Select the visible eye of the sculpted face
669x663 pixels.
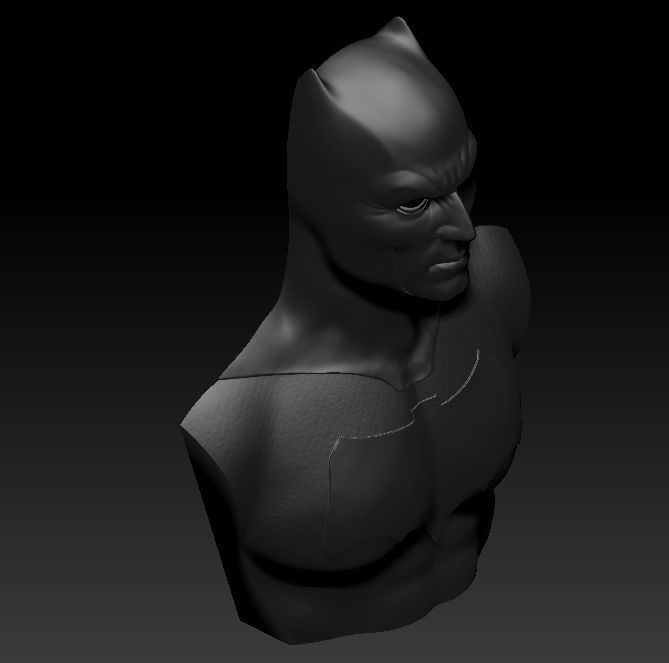pyautogui.click(x=413, y=206)
